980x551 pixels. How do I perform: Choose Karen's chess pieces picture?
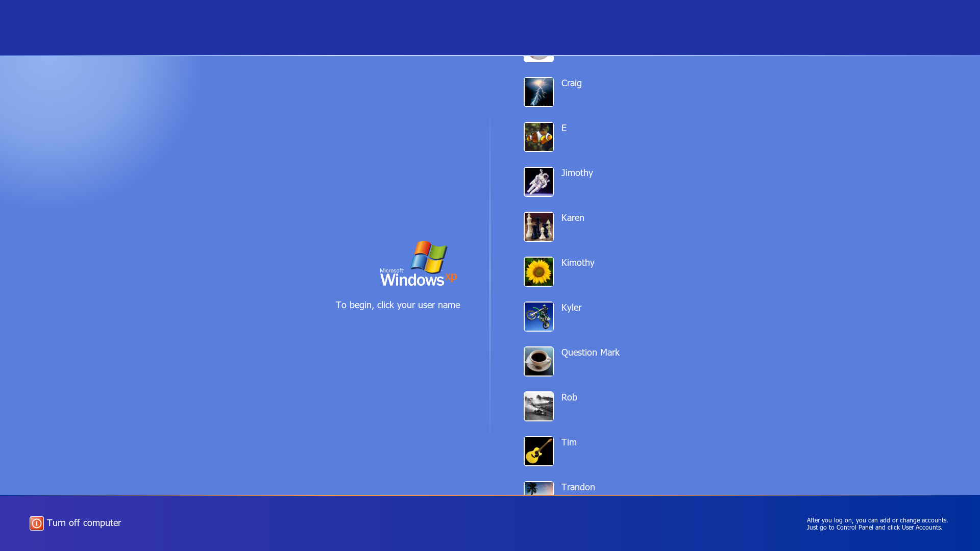(538, 227)
